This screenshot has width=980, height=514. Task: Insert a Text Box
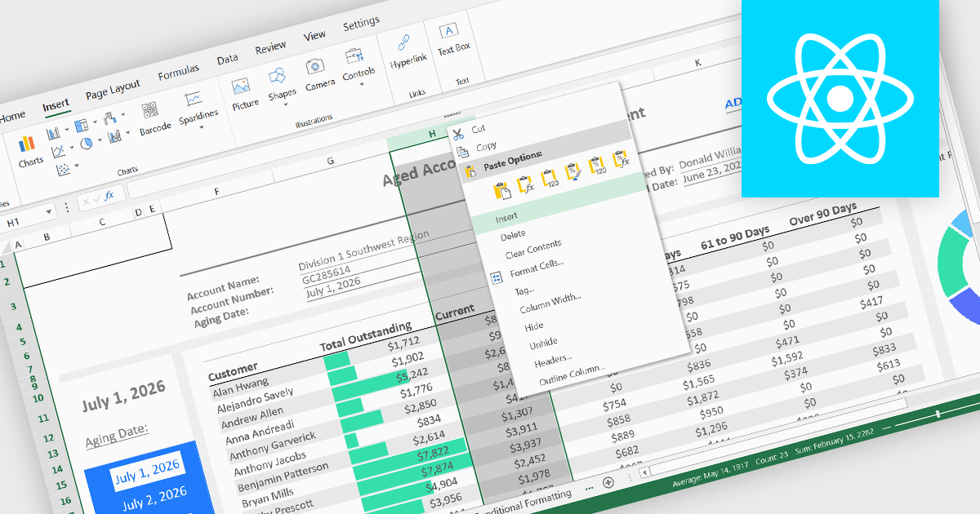(x=452, y=39)
